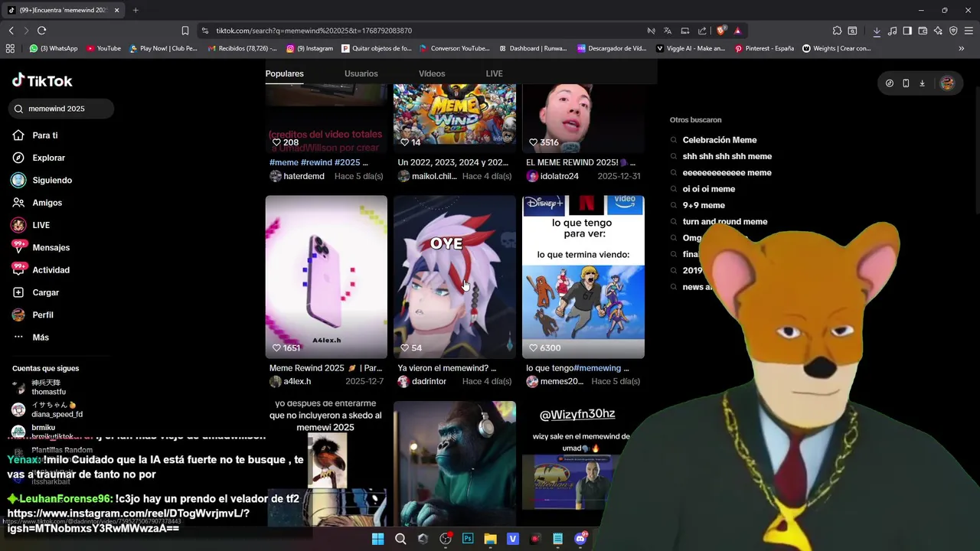The height and width of the screenshot is (551, 980).
Task: Toggle the browser sidebar panel icon
Action: click(x=907, y=31)
